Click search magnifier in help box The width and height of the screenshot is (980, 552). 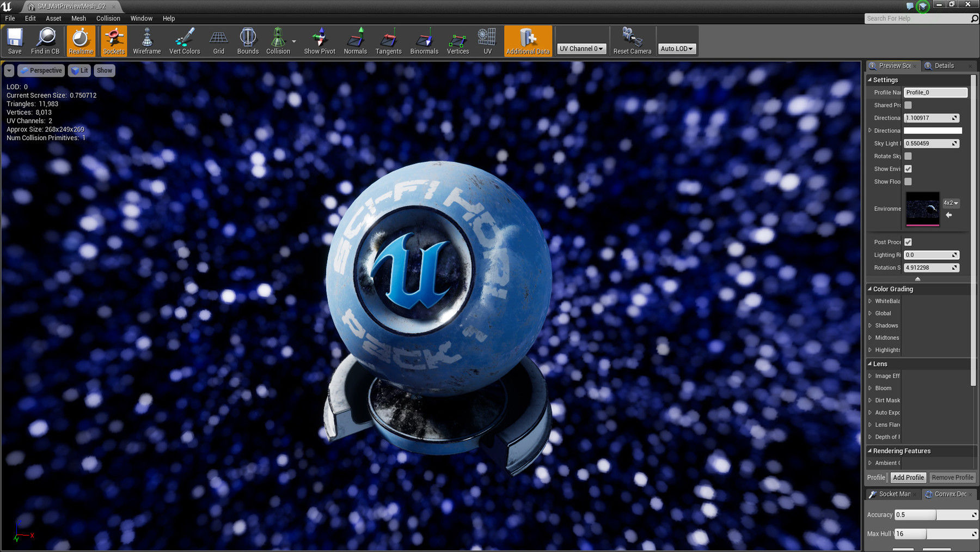(x=974, y=19)
